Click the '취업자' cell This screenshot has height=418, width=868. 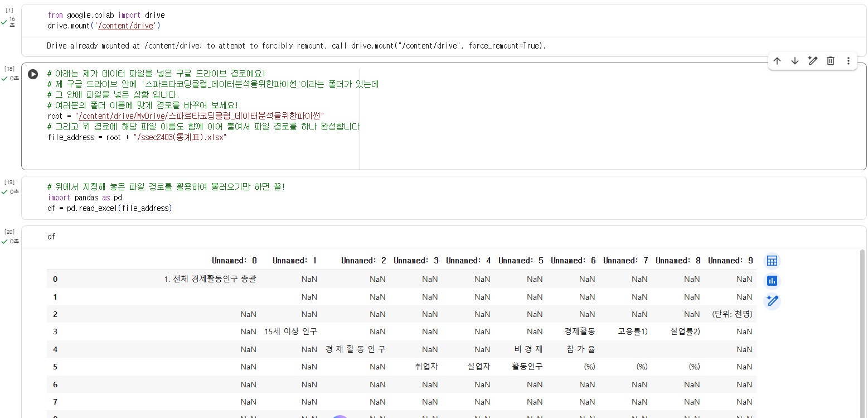pos(426,367)
